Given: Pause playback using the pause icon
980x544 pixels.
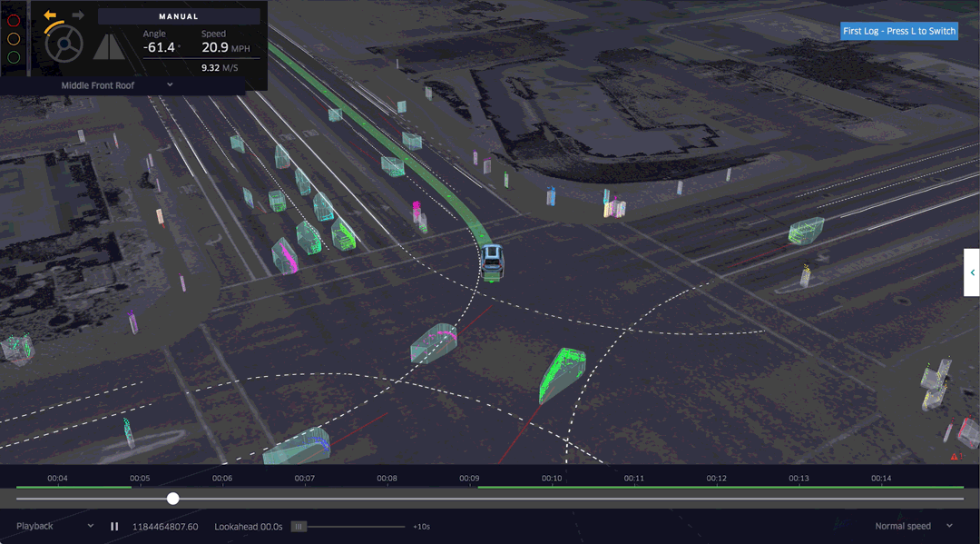Looking at the screenshot, I should coord(114,526).
